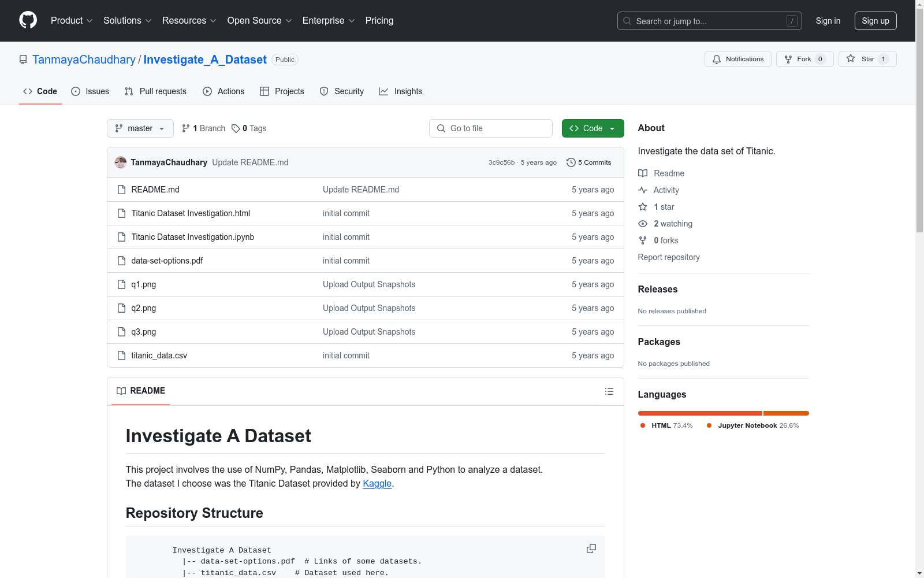
Task: Expand the Open Source menu
Action: pyautogui.click(x=260, y=21)
